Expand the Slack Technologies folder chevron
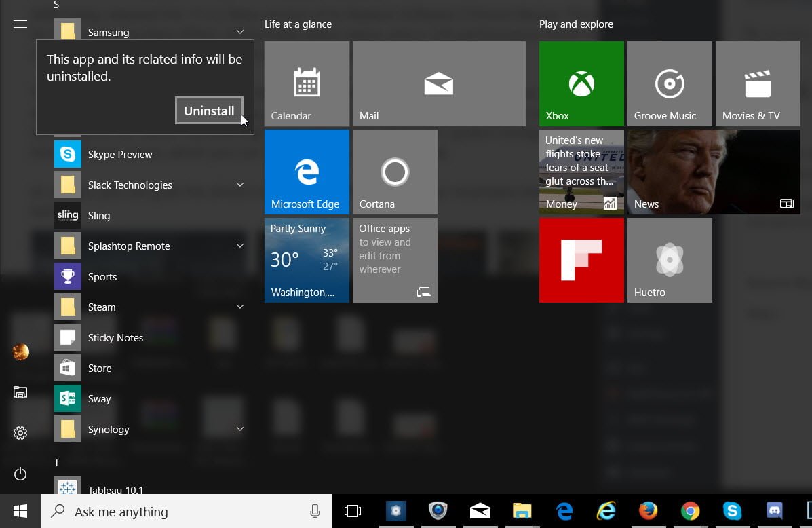 239,185
